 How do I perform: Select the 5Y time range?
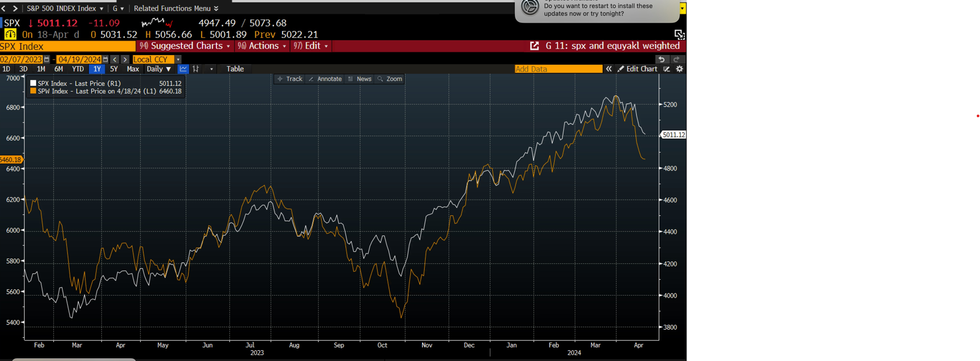click(114, 69)
